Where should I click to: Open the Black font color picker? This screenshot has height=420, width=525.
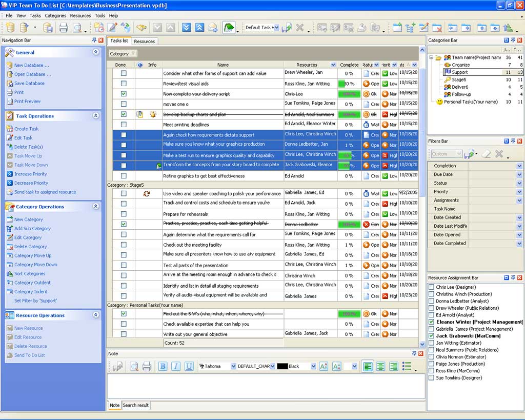pos(313,366)
